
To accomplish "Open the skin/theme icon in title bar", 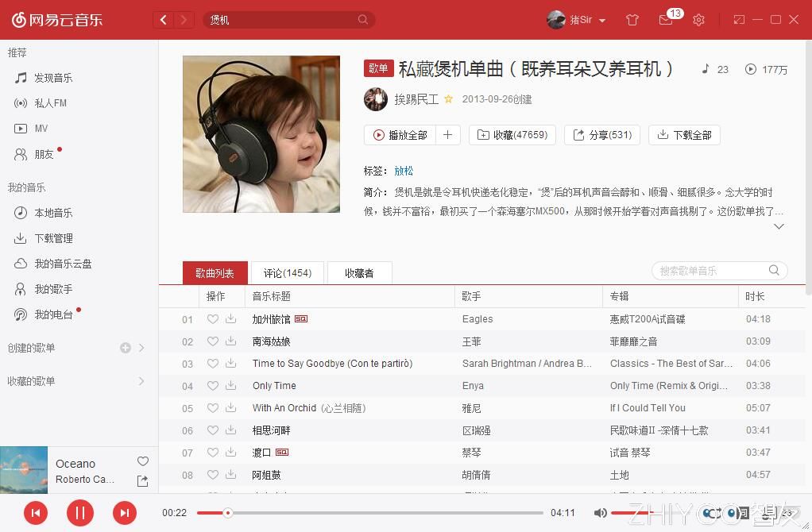I will tap(632, 20).
